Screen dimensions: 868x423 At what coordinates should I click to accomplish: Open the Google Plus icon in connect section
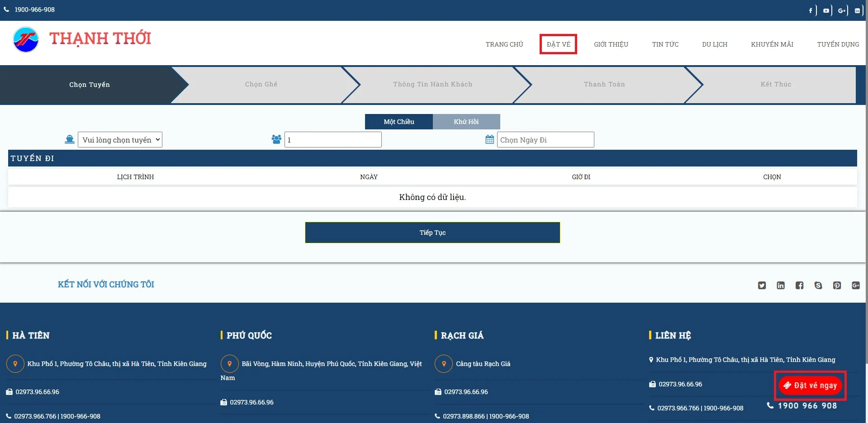[x=856, y=285]
